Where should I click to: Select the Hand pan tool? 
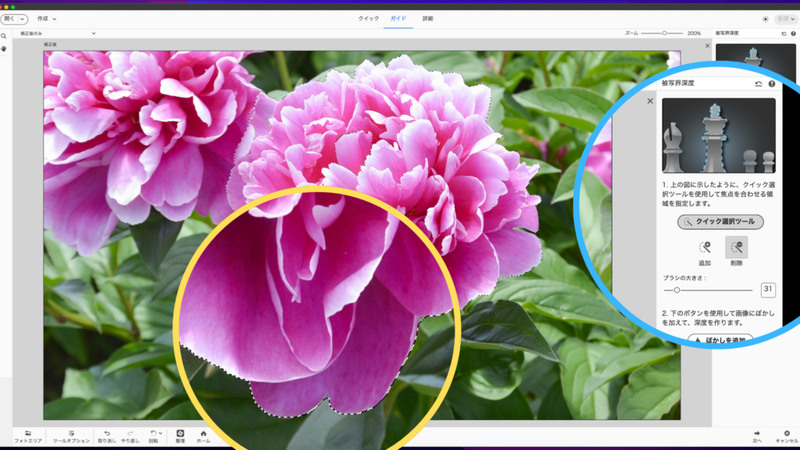[4, 48]
